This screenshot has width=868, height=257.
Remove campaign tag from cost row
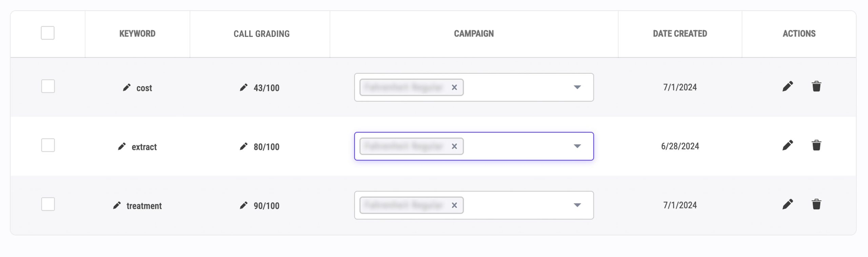(x=454, y=87)
